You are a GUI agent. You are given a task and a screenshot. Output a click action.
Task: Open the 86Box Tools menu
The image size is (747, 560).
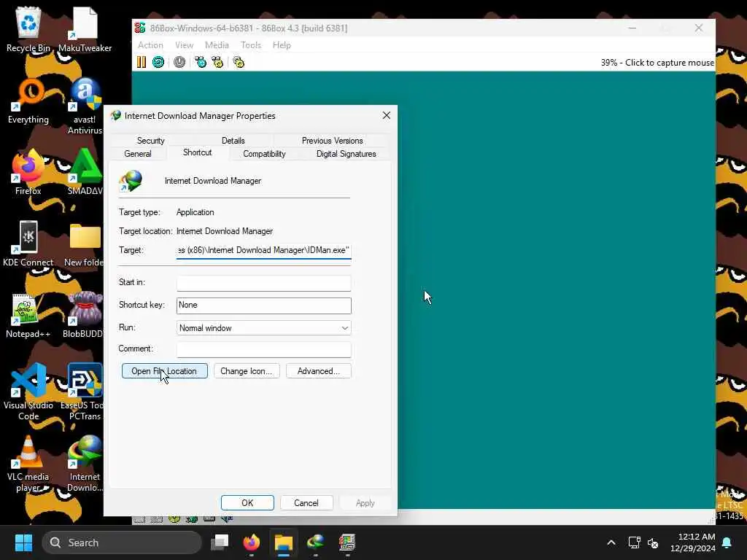[x=251, y=44]
